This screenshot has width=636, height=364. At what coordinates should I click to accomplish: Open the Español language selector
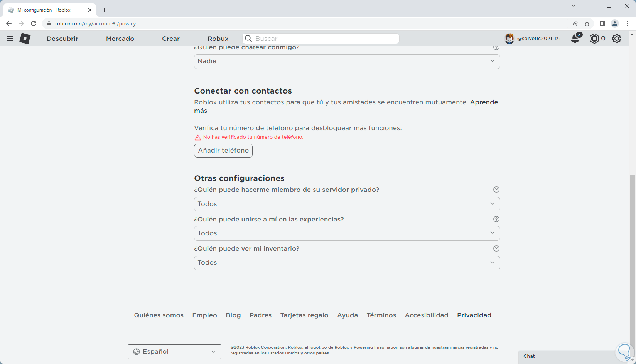tap(174, 351)
